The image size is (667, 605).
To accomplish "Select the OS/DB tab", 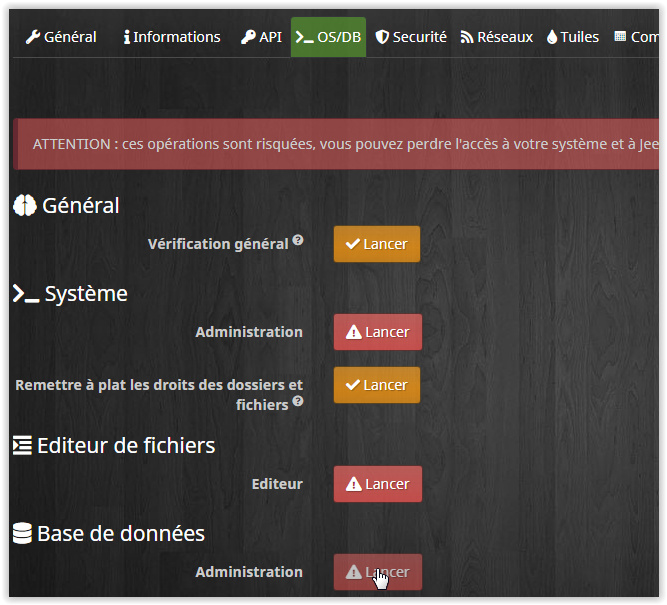I will (x=328, y=37).
